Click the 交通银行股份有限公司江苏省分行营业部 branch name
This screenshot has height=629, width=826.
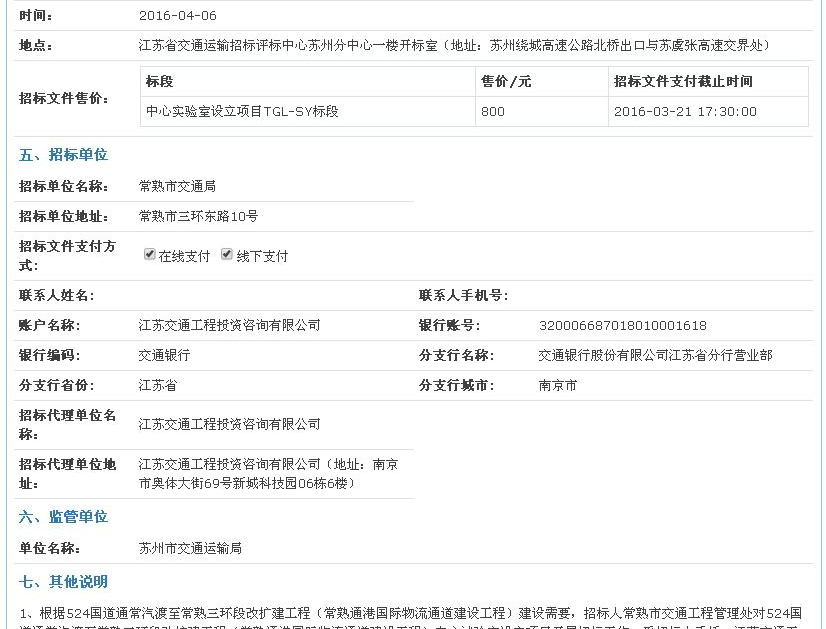655,355
